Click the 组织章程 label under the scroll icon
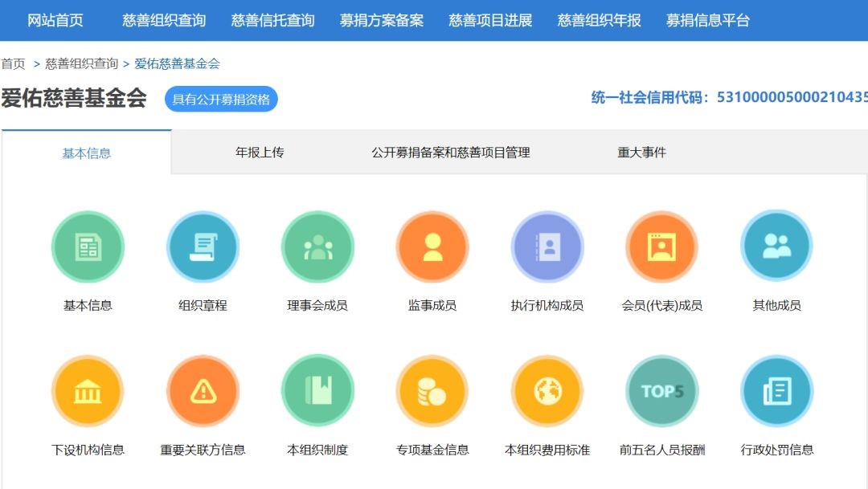 coord(203,305)
